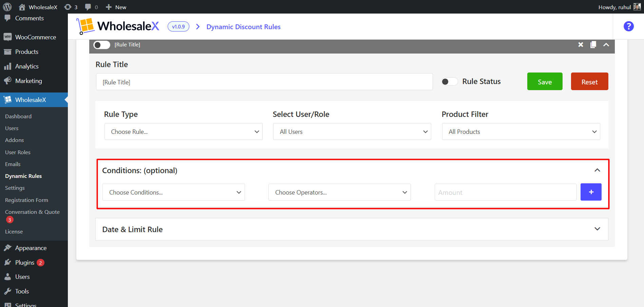Add a condition with the blue plus button
Screen dimensions: 644x307
(x=591, y=192)
